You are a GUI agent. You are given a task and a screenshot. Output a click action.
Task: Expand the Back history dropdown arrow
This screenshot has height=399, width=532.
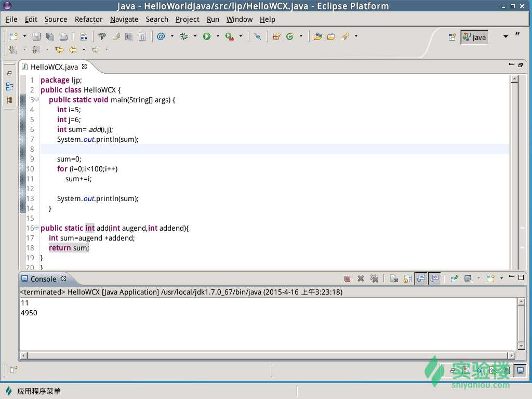(x=84, y=50)
